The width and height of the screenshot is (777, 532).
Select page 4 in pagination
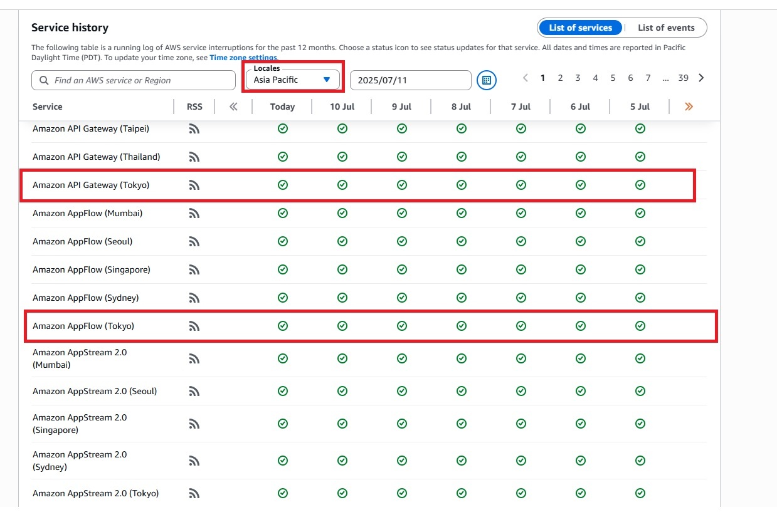point(595,78)
